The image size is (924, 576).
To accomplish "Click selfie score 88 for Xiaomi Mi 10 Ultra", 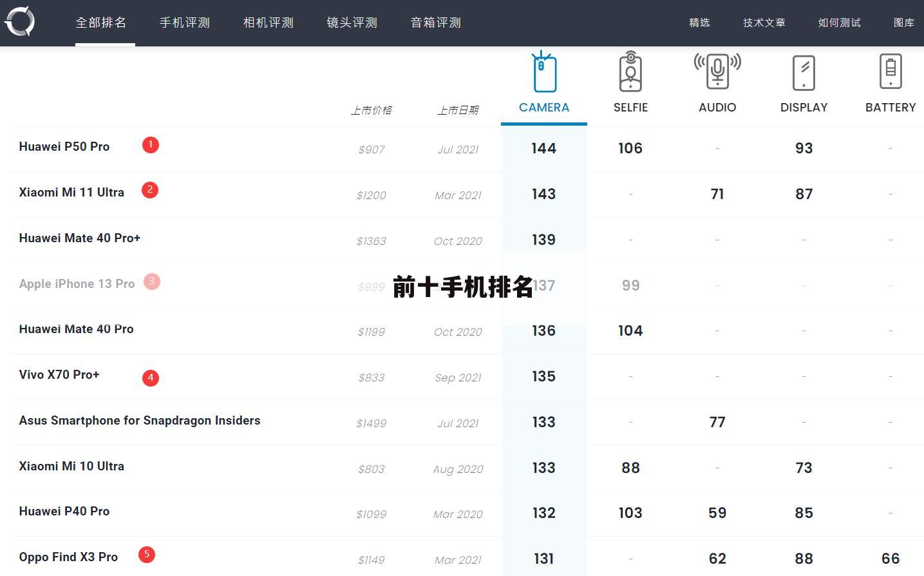I will [x=630, y=468].
